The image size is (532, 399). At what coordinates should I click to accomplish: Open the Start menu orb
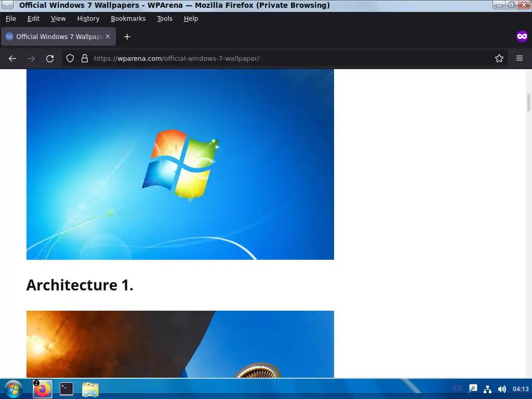click(x=14, y=389)
